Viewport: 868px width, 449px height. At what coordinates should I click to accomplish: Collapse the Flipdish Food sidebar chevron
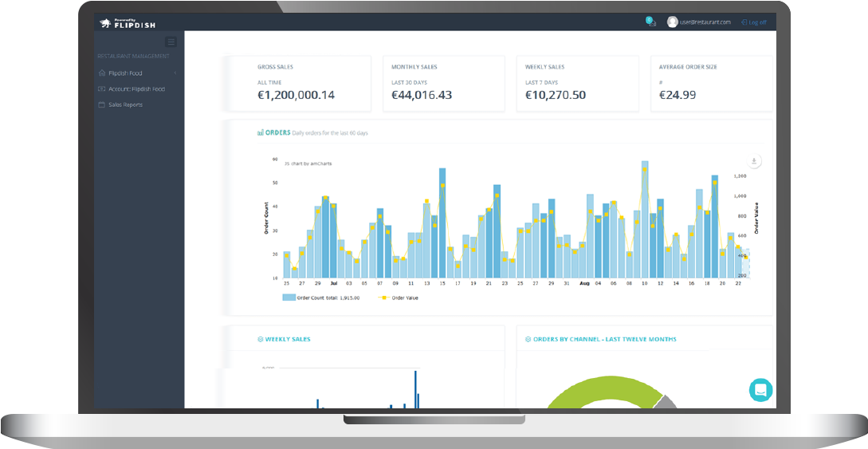[175, 73]
